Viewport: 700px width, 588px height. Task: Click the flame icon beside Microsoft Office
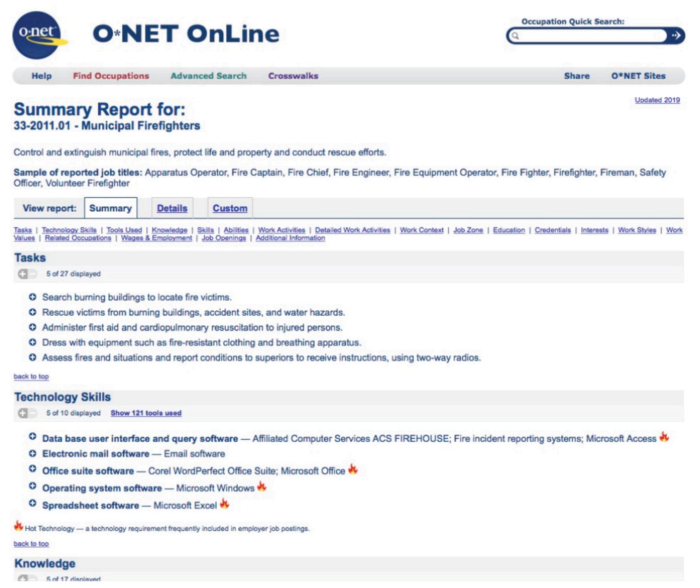point(352,469)
